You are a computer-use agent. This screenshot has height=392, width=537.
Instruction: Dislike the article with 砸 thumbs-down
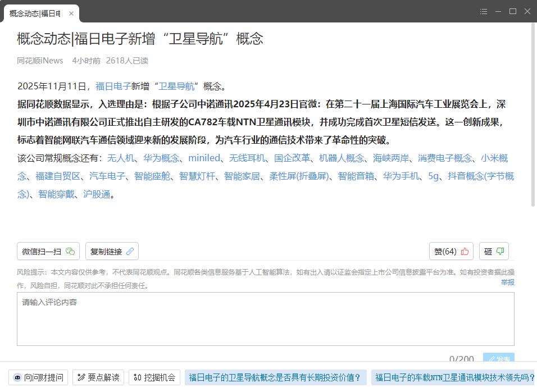(x=494, y=252)
